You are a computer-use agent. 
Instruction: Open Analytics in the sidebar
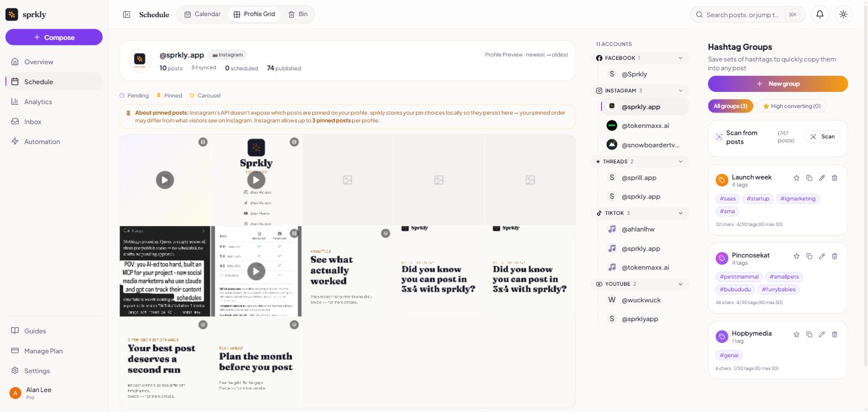pos(38,102)
